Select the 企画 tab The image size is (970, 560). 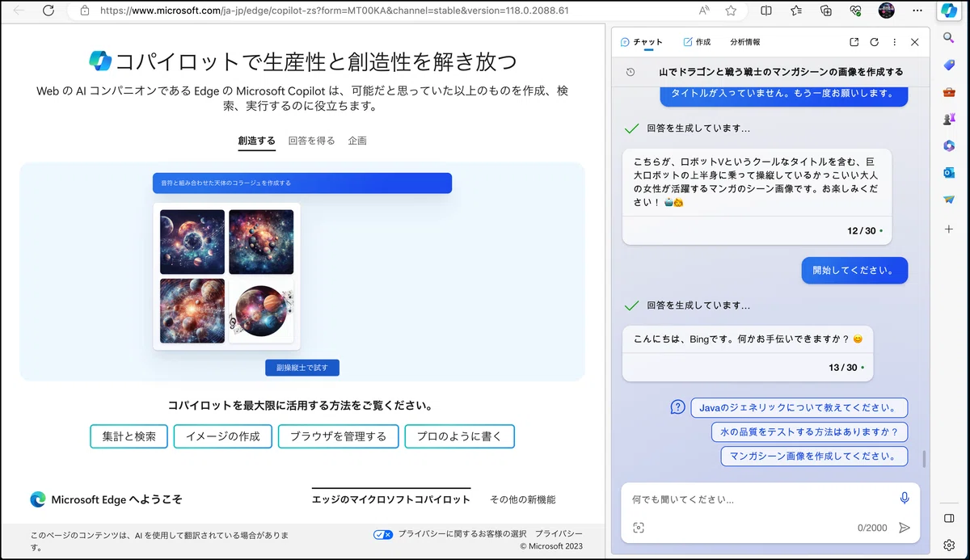pos(357,141)
